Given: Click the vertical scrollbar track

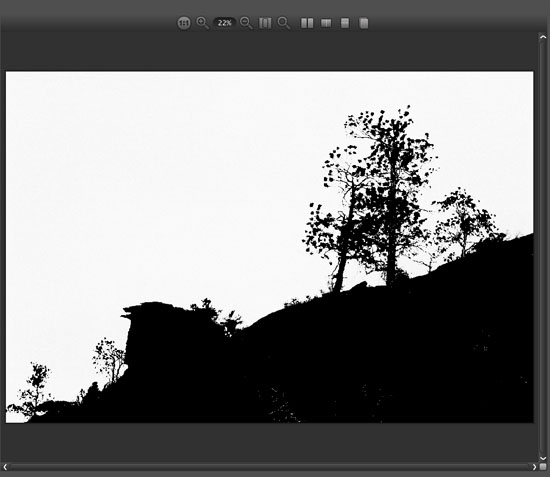Looking at the screenshot, I should tap(543, 248).
